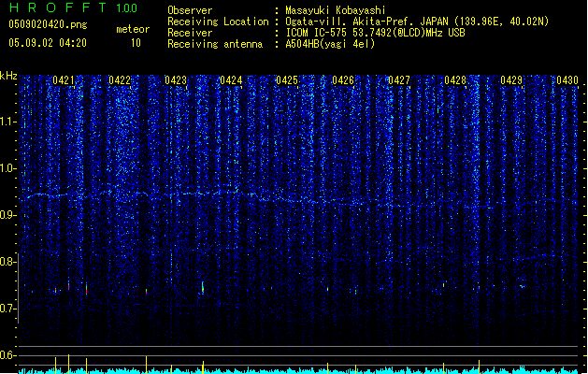
Task: Click the bright meteor echo just after 0424
Action: click(203, 288)
